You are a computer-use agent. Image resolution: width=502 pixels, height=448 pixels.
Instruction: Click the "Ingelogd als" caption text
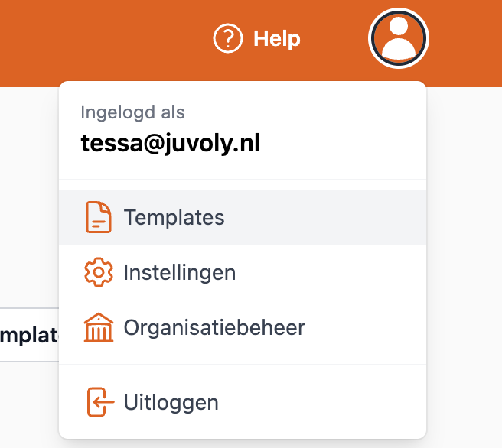[132, 112]
